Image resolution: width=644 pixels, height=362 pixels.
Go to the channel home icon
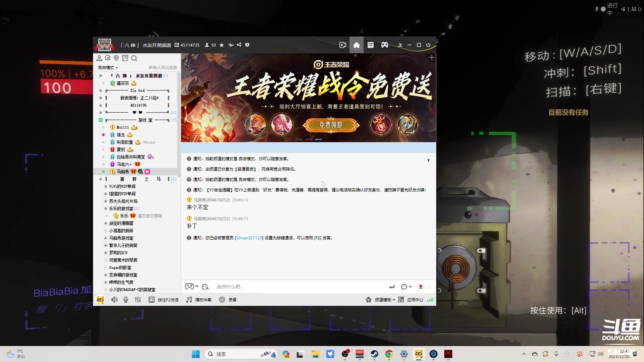pos(357,45)
